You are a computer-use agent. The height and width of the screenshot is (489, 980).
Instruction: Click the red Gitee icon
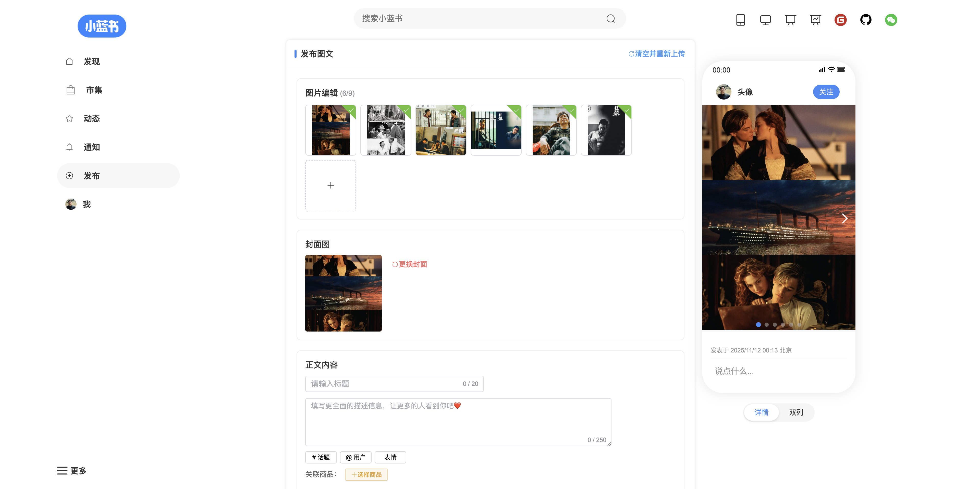[x=840, y=20]
